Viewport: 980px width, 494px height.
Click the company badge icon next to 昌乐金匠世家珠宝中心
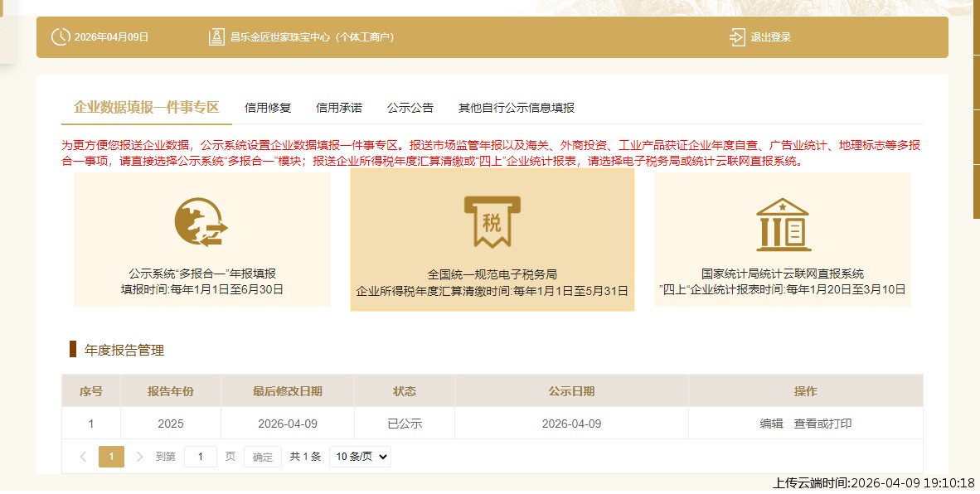point(216,36)
